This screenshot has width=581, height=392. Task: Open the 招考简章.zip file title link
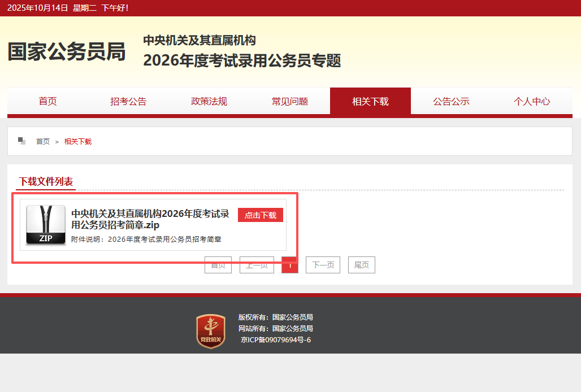tap(150, 219)
